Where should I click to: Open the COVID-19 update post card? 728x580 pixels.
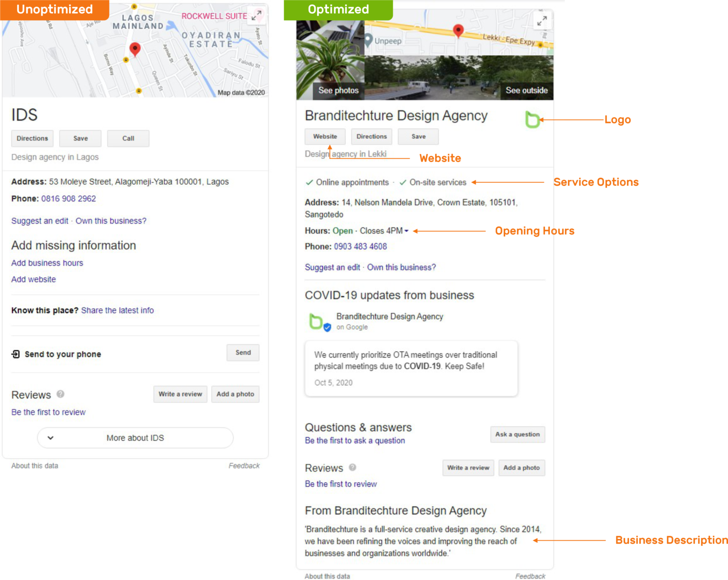pos(411,369)
